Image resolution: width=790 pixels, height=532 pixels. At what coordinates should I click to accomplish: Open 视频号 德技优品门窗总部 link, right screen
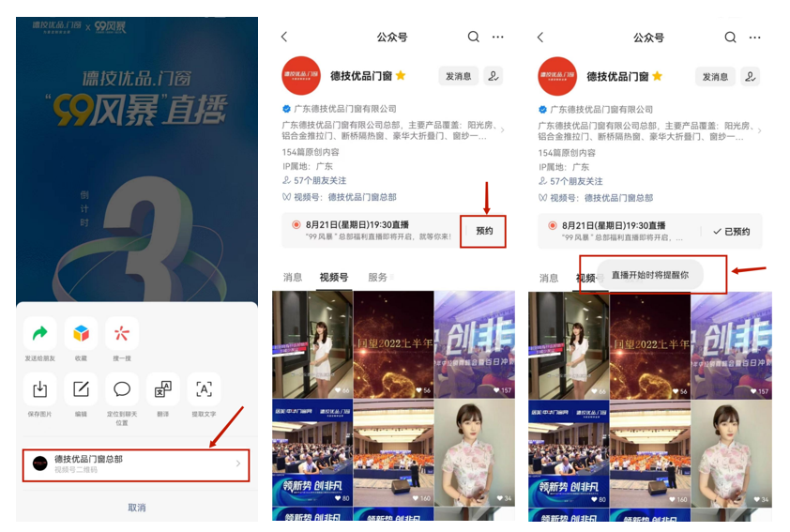(596, 197)
